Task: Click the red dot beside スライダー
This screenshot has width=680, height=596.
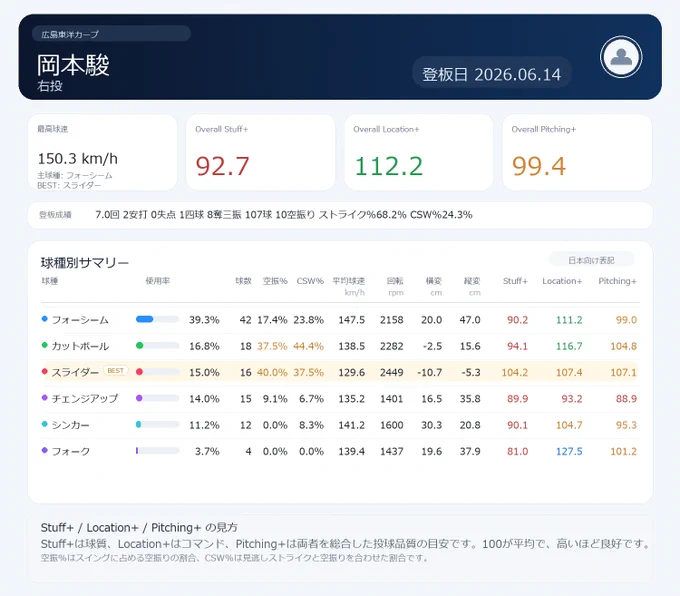Action: (x=44, y=371)
